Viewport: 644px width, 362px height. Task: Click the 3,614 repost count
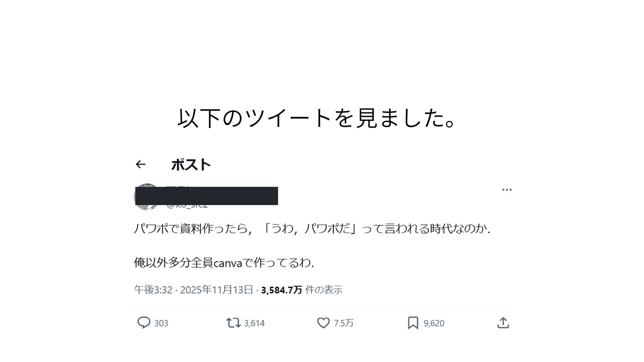[x=254, y=323]
